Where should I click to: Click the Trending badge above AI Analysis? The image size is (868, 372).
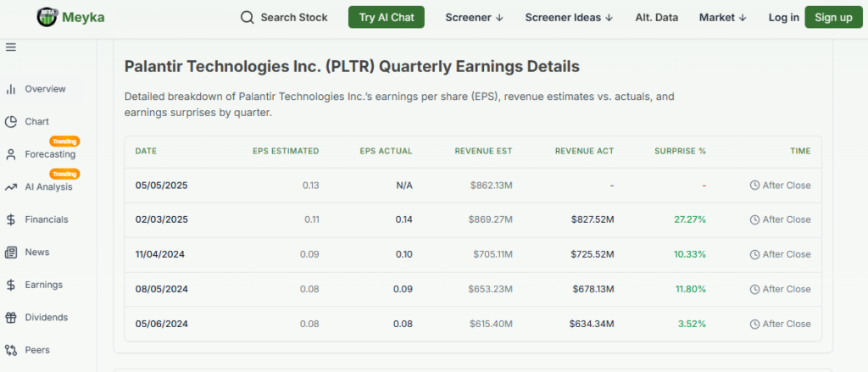(x=65, y=174)
